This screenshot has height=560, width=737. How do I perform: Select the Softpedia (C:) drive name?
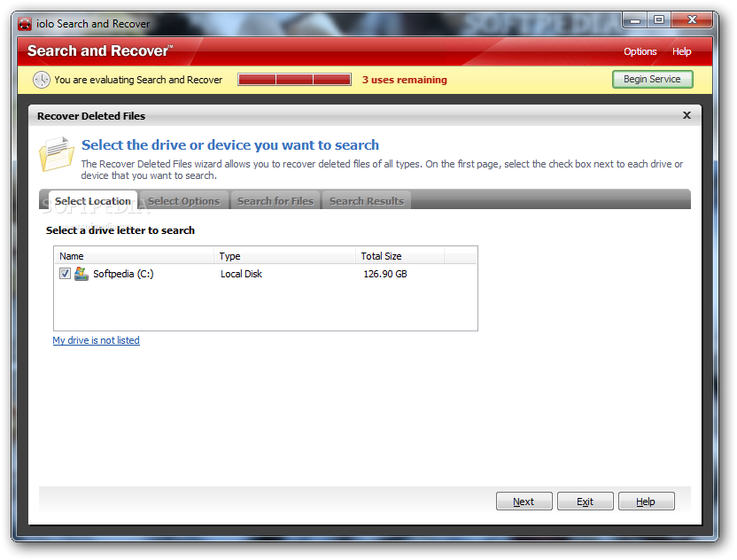point(123,274)
